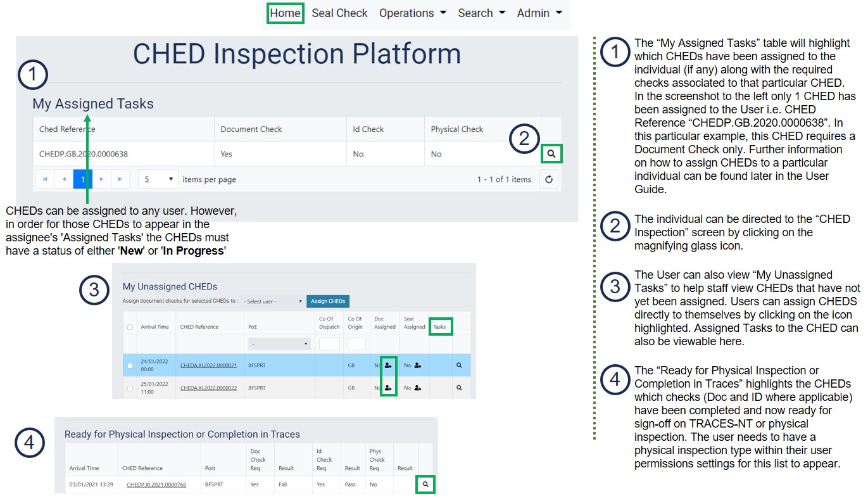
Task: Refresh the My Assigned Tasks table
Action: tap(549, 179)
